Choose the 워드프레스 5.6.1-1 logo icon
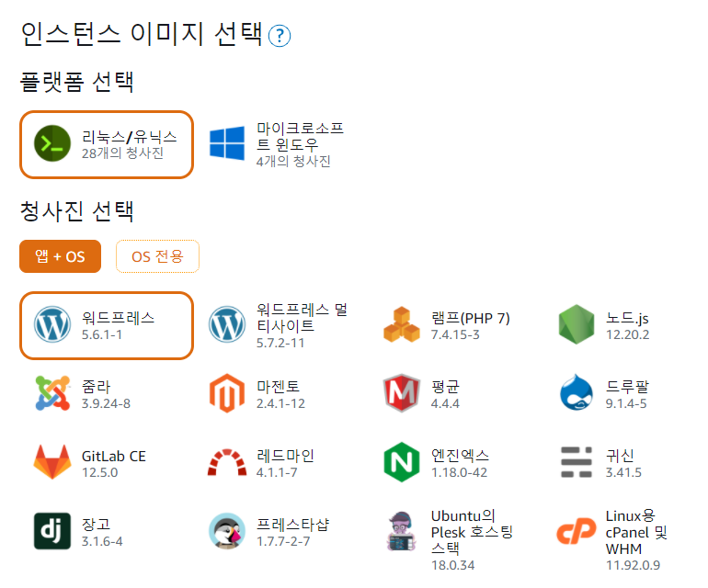The image size is (708, 588). tap(52, 324)
